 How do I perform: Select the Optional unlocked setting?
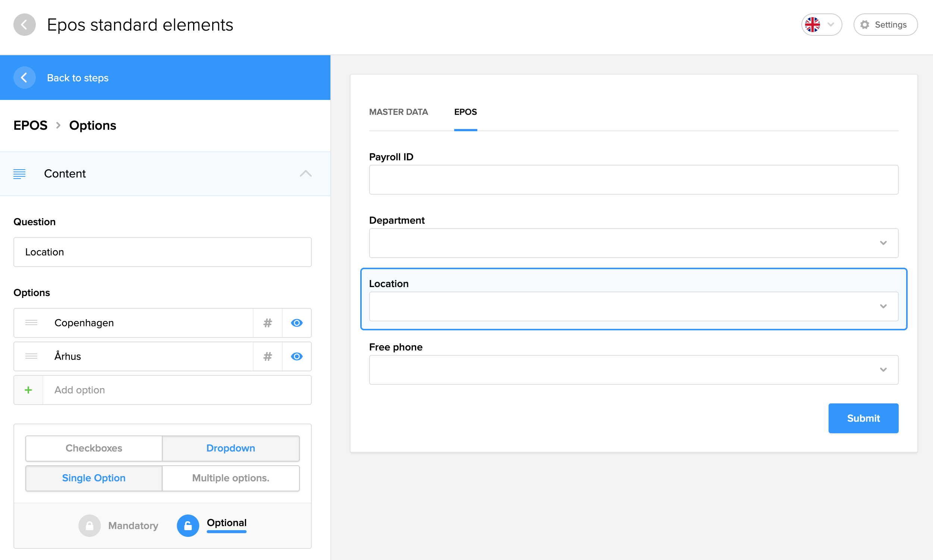click(188, 526)
